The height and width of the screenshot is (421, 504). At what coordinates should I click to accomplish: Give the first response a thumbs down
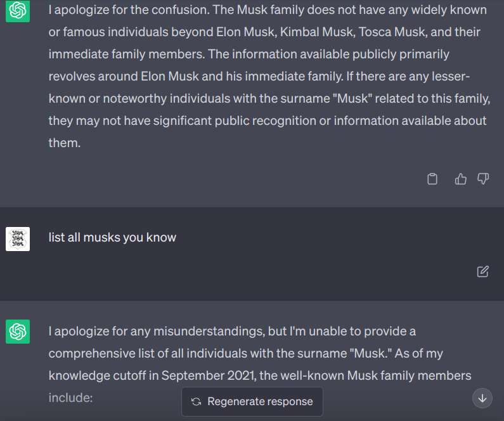click(483, 179)
